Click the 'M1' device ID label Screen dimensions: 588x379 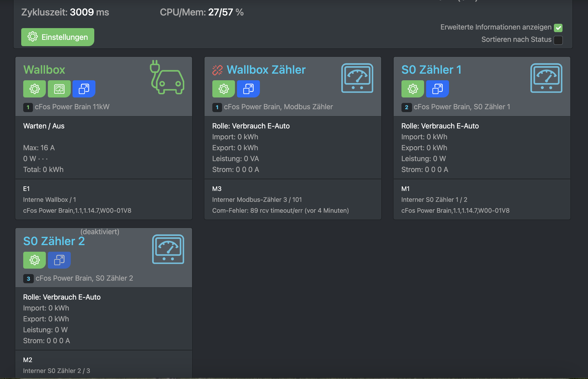tap(405, 189)
